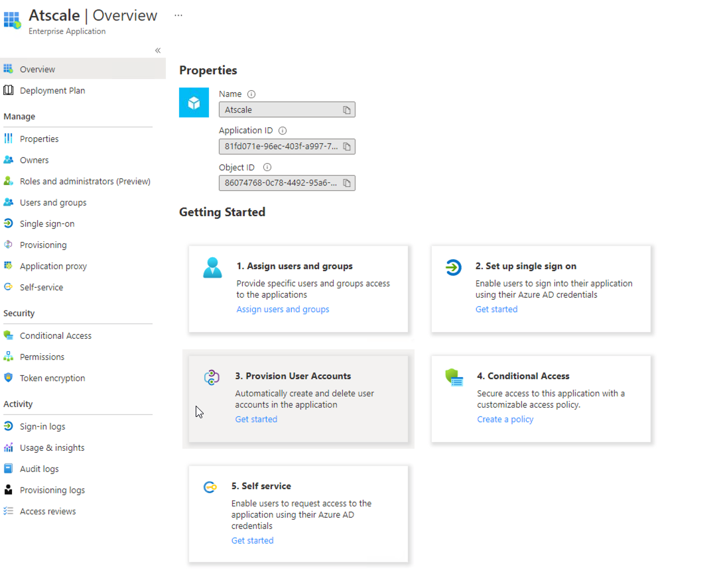Click the Sign-in logs icon
Screen dimensions: 719x588
[x=8, y=426]
